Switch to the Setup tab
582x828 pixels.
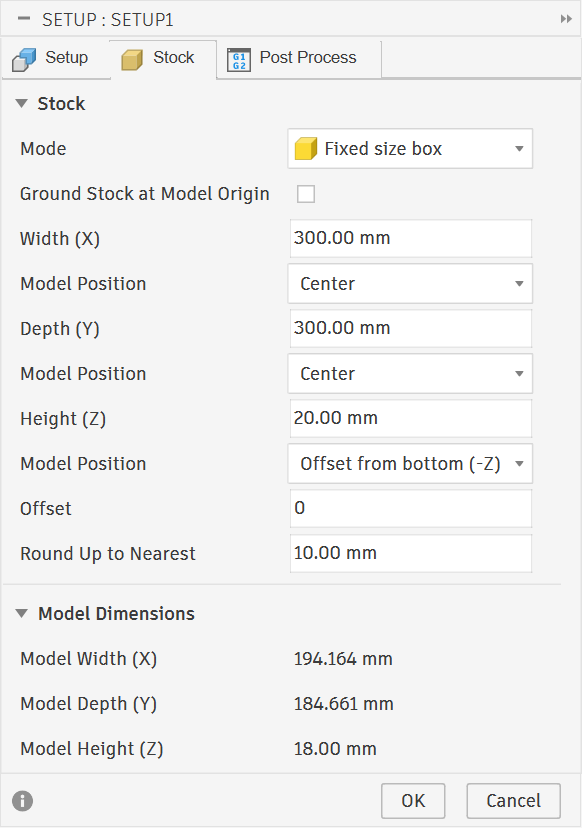56,58
